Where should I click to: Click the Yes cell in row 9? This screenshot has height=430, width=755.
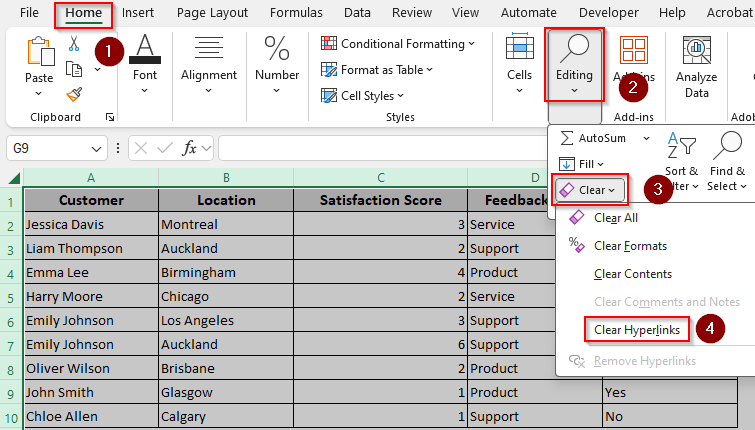[670, 392]
